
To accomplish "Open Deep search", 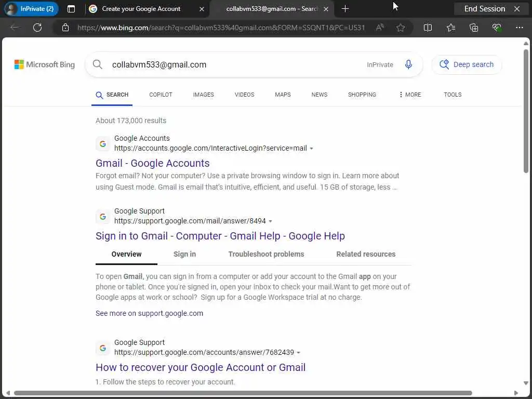I will point(467,64).
